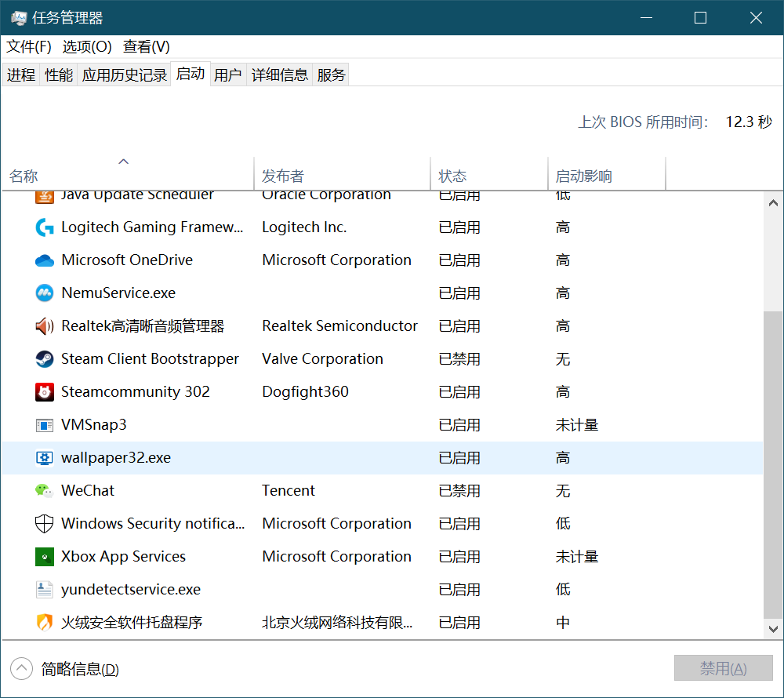Viewport: 784px width, 698px height.
Task: Click the NemuService.exe icon
Action: [x=45, y=293]
